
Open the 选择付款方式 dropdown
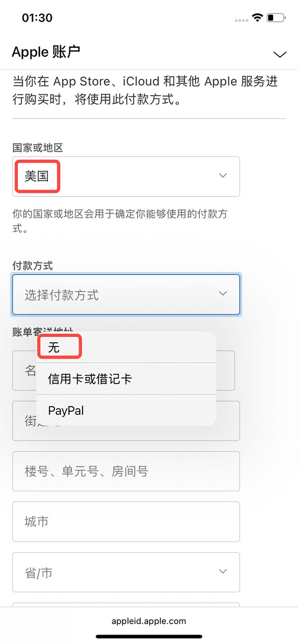(x=126, y=295)
